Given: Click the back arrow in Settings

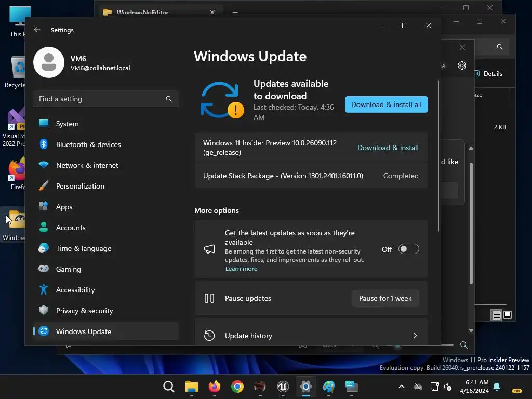Looking at the screenshot, I should pos(37,30).
